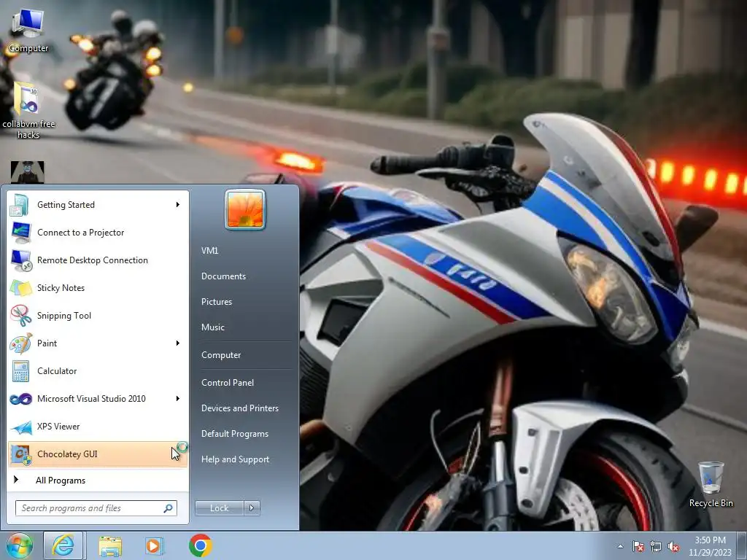Launch the Sticky Notes entry
The image size is (747, 560).
tap(98, 287)
